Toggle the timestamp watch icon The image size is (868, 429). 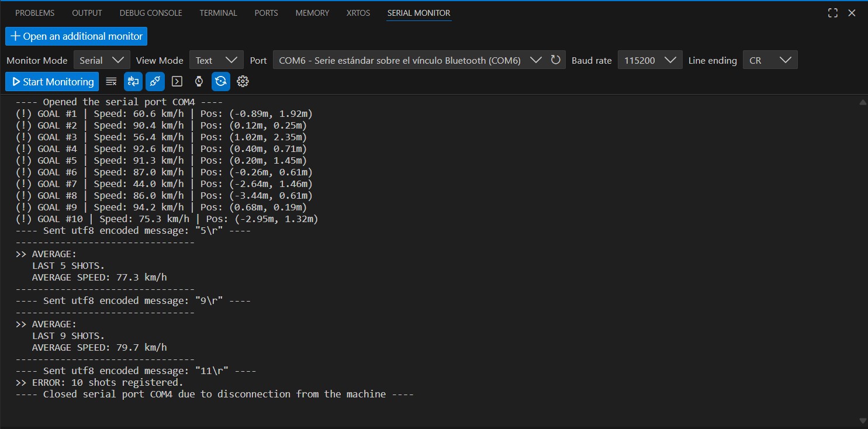[199, 82]
